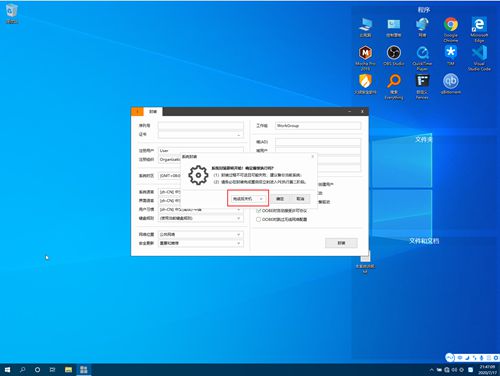Expand the network location dropdown
Image resolution: width=500 pixels, height=376 pixels.
[x=239, y=235]
